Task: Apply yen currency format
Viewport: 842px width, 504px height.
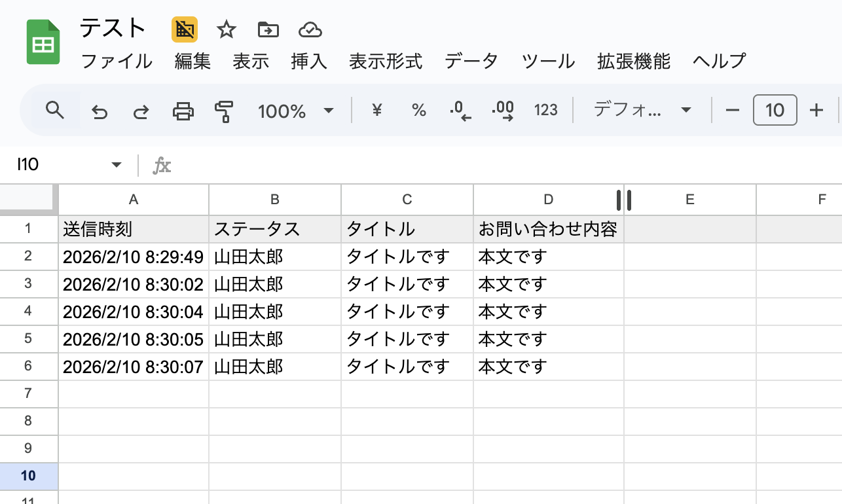Action: (376, 111)
